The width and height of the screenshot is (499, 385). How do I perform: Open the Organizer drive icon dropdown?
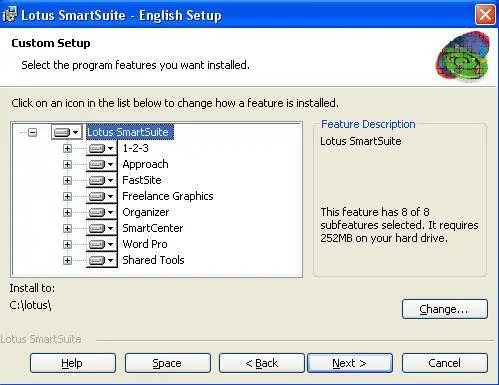102,212
